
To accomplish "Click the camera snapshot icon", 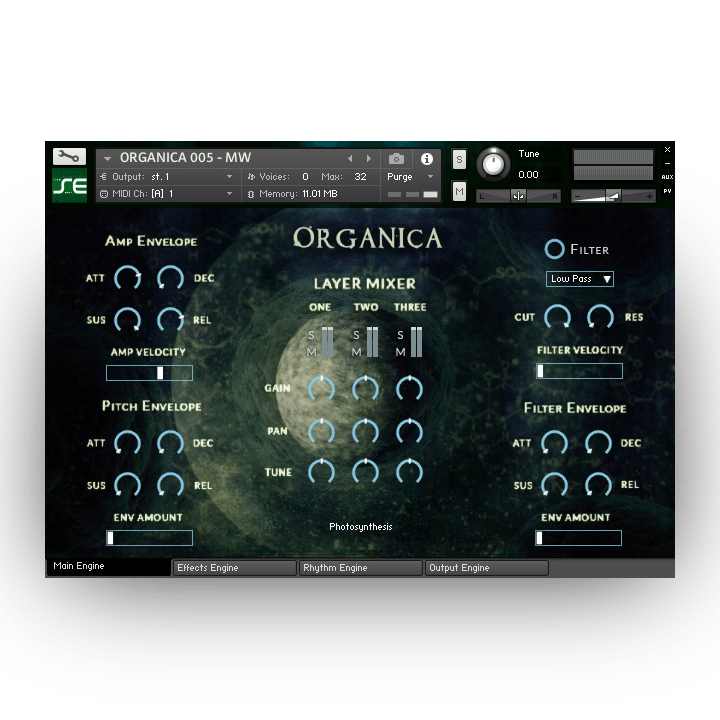I will [397, 159].
